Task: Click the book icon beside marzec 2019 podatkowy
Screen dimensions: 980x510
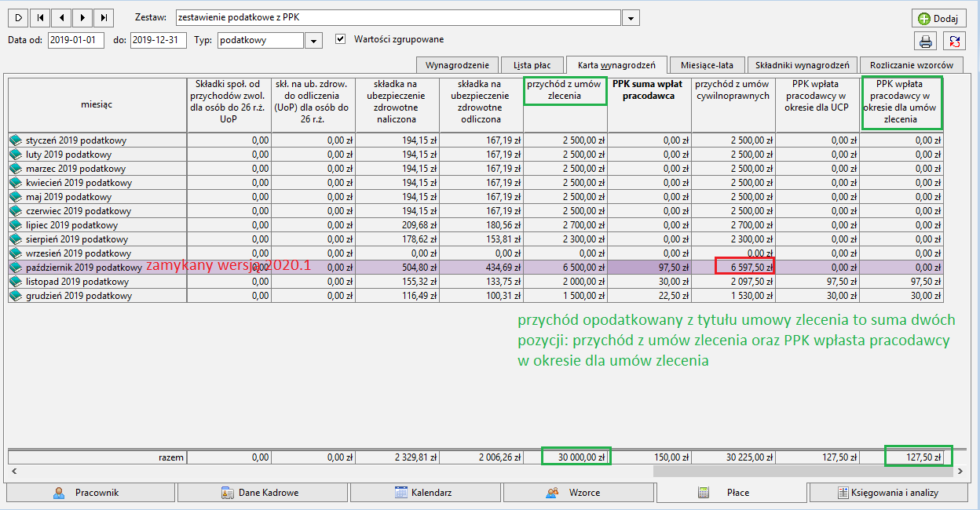Action: pos(16,169)
